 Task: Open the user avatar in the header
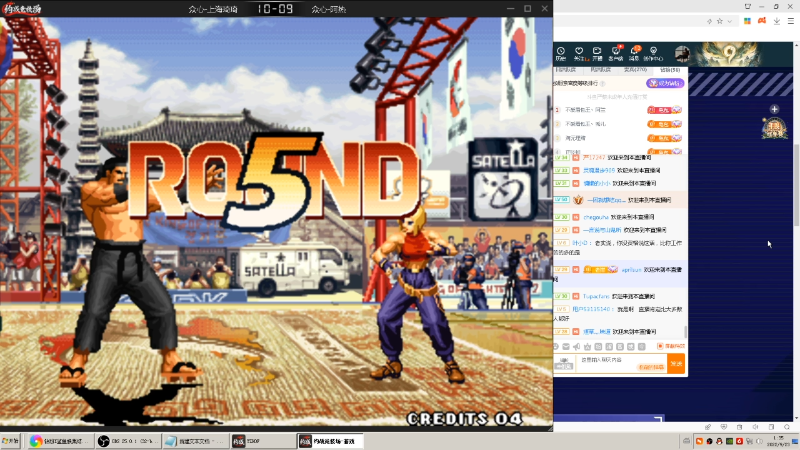coord(682,54)
